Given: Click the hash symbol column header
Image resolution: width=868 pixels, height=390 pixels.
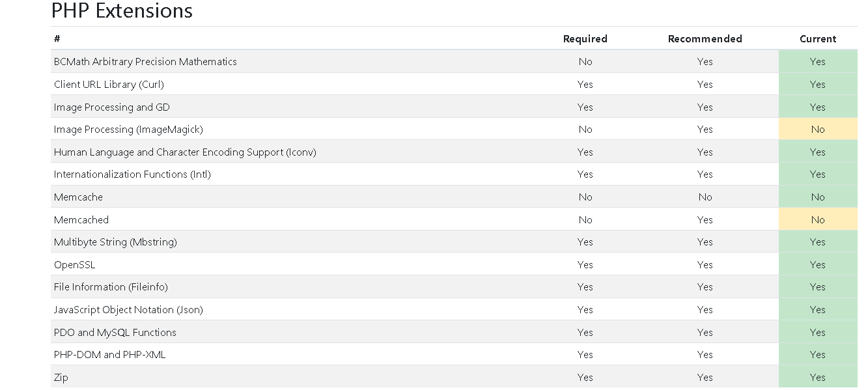Looking at the screenshot, I should (57, 39).
